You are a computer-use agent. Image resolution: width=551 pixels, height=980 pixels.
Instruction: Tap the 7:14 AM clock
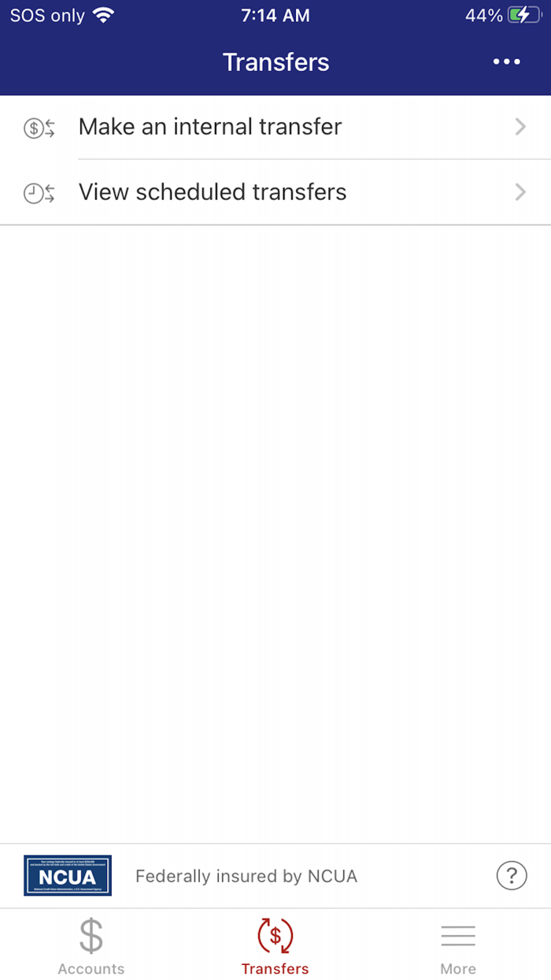coord(275,15)
